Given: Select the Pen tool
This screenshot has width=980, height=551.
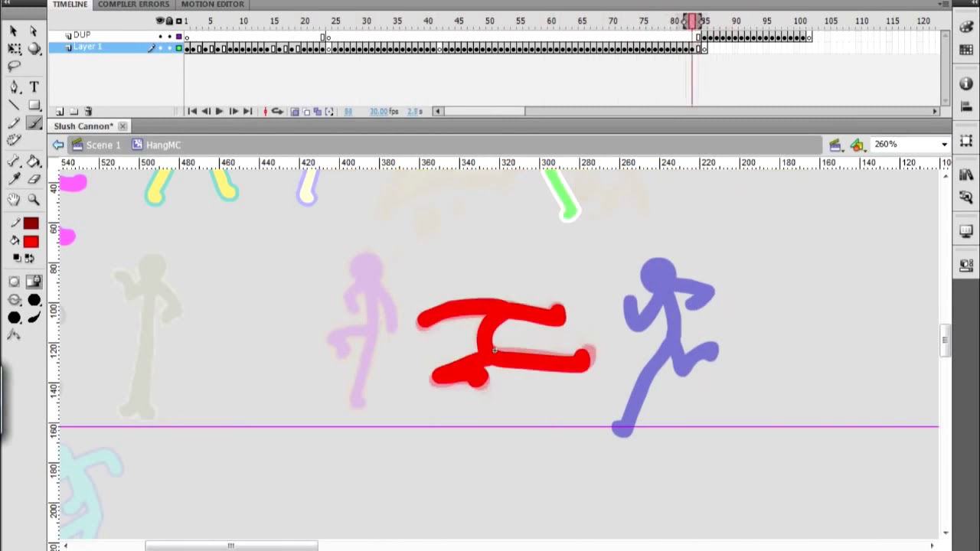Looking at the screenshot, I should (x=14, y=87).
